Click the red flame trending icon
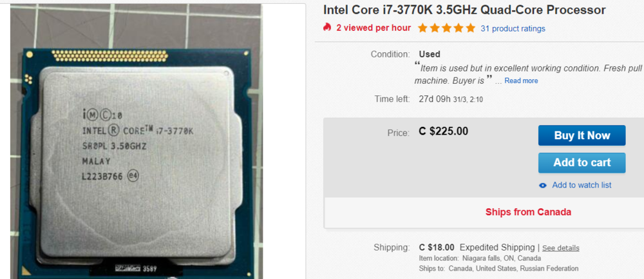The image size is (644, 279). pos(327,28)
